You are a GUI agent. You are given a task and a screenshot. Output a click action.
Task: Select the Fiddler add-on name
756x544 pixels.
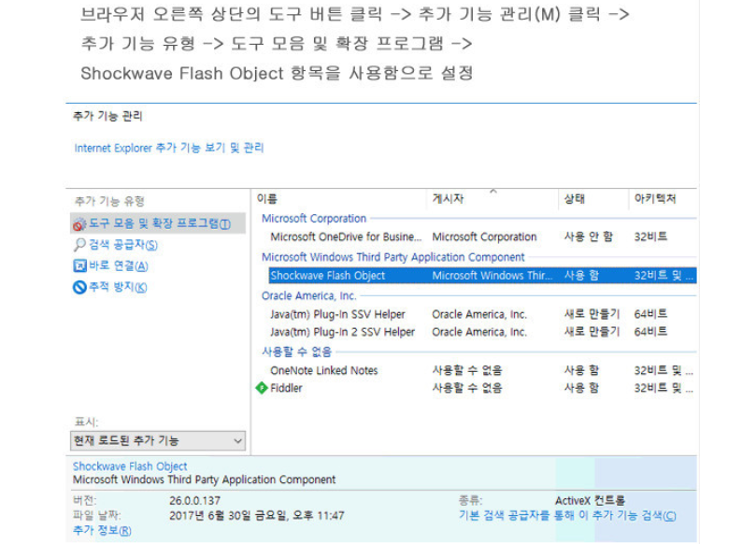[x=286, y=388]
